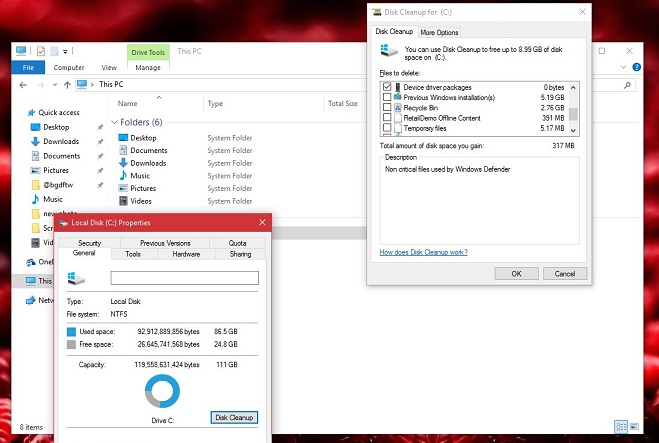Open the recent locations dropdown arrow
The width and height of the screenshot is (659, 443).
[x=55, y=85]
